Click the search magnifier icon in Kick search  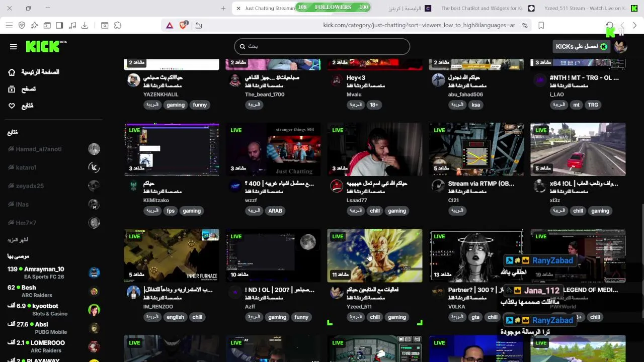point(243,46)
